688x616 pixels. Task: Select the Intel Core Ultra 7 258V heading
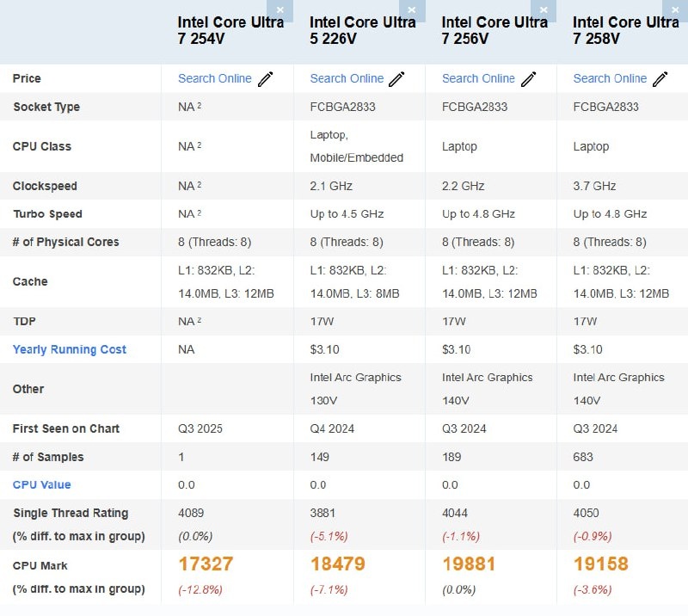[x=626, y=30]
